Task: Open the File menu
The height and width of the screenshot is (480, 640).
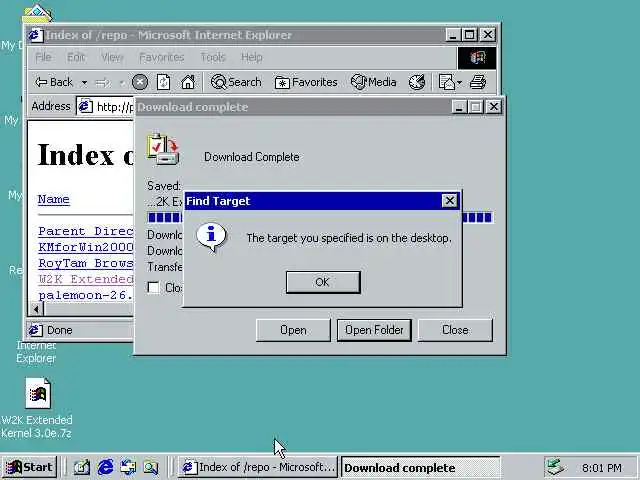Action: click(43, 57)
